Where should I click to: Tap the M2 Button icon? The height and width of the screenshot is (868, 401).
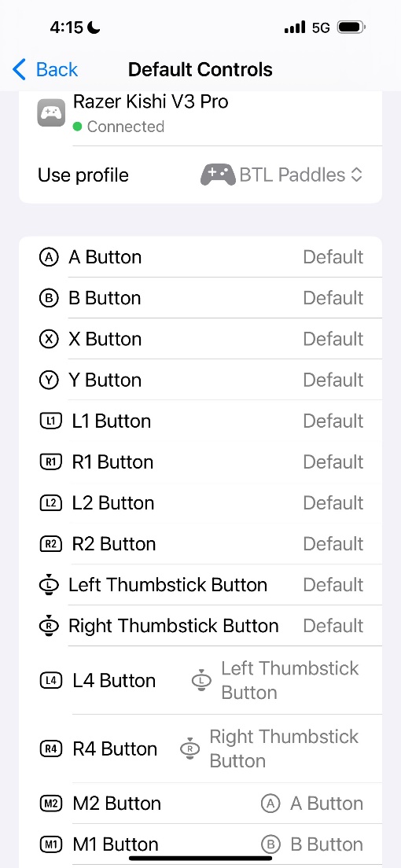[x=50, y=804]
